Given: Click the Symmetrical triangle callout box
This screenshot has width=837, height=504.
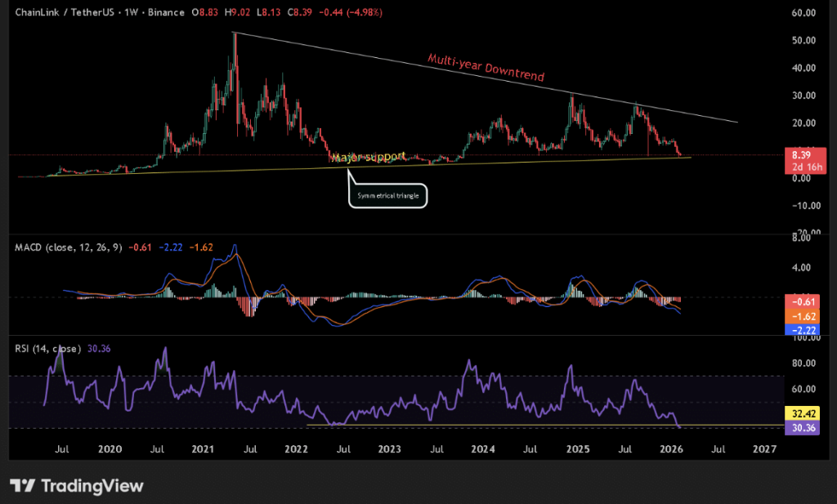Looking at the screenshot, I should point(387,194).
